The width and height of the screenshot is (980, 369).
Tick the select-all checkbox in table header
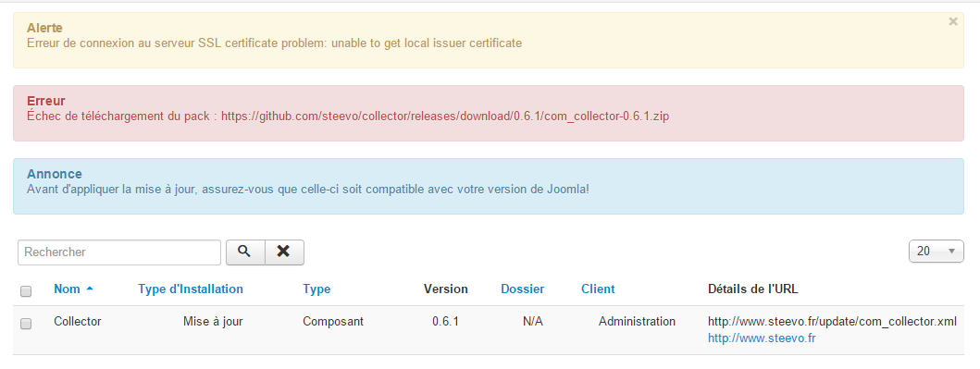pos(26,290)
